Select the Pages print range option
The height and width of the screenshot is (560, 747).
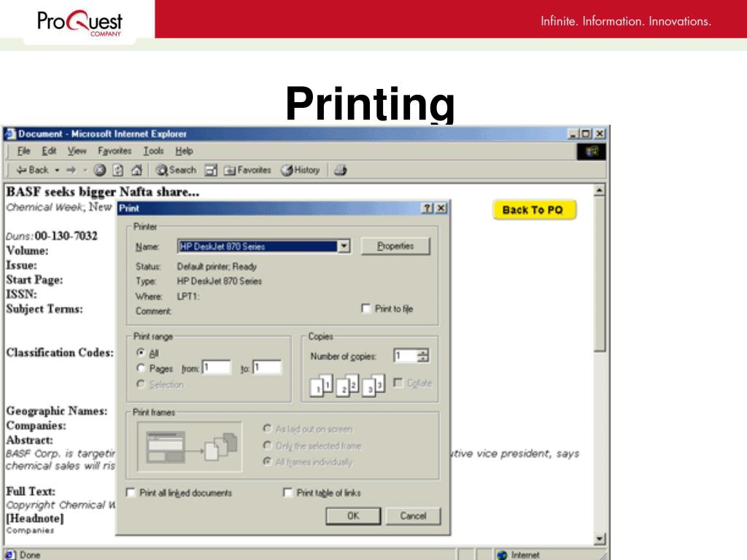click(x=141, y=368)
